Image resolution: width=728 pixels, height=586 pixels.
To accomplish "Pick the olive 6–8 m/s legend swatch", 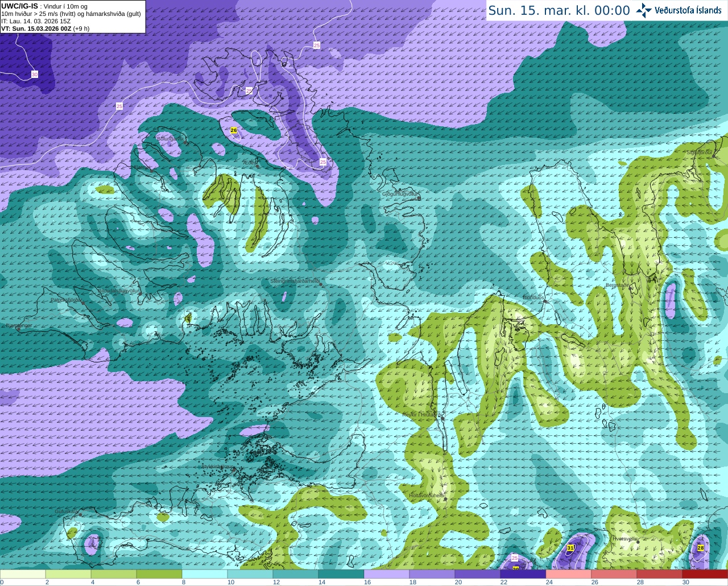I will coord(159,574).
